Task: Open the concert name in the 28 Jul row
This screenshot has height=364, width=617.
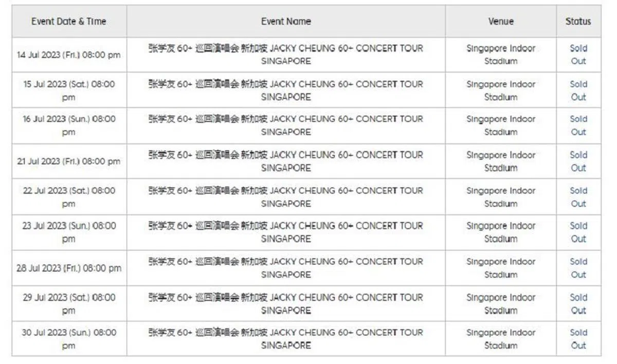Action: tap(286, 268)
